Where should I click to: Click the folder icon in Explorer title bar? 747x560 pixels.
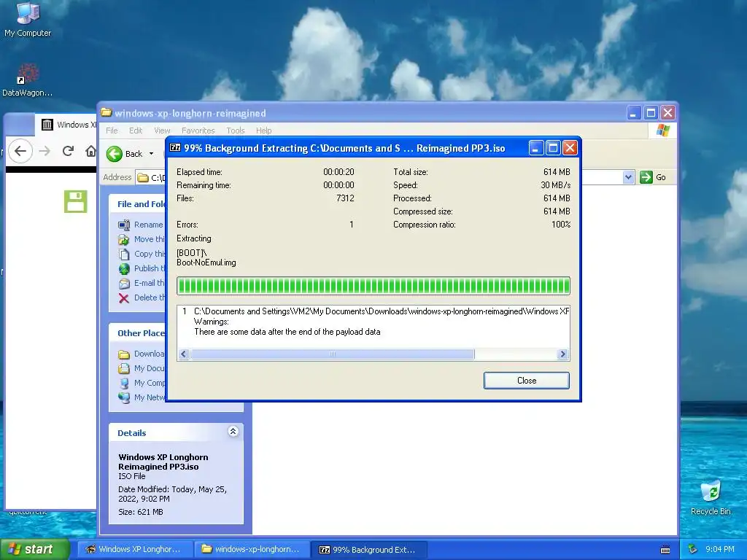[107, 113]
